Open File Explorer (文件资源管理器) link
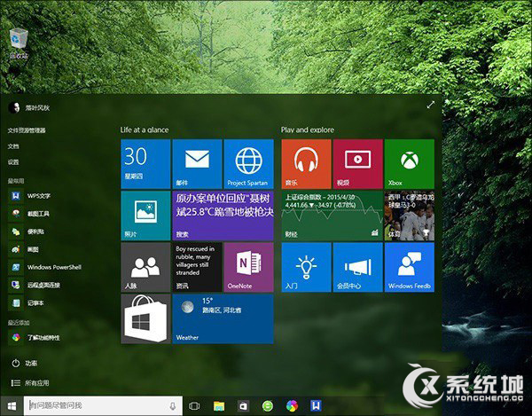The height and width of the screenshot is (416, 532). [27, 130]
